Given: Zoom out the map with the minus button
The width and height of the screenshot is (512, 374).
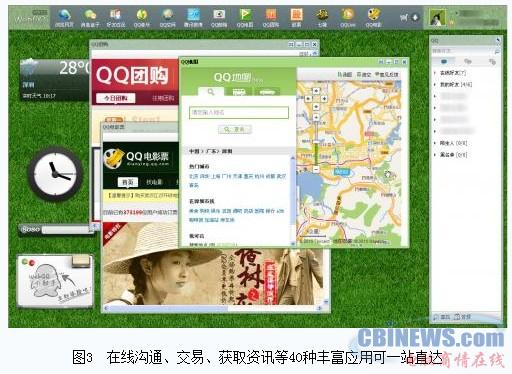Looking at the screenshot, I should (316, 169).
